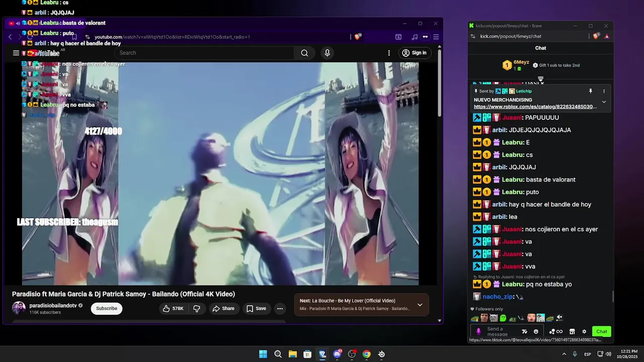Sign in to YouTube
644x362 pixels.
tap(415, 53)
